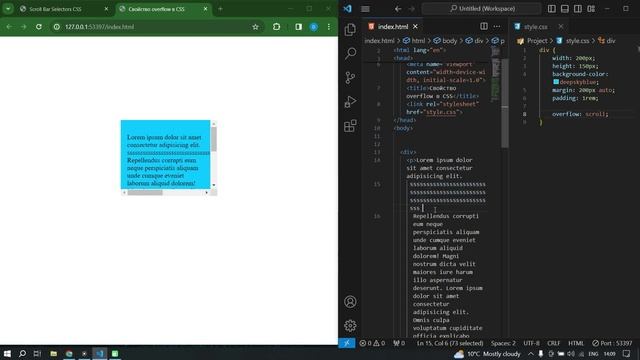Open the Explorer view in the VS Code activity bar
This screenshot has width=640, height=360.
click(x=350, y=29)
